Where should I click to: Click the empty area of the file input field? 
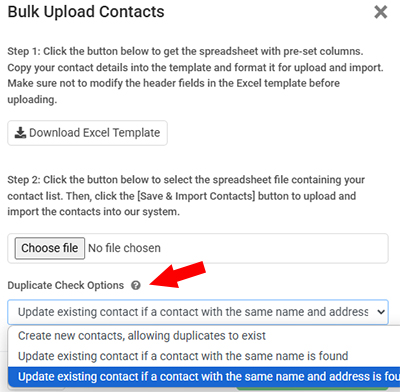pyautogui.click(x=273, y=248)
